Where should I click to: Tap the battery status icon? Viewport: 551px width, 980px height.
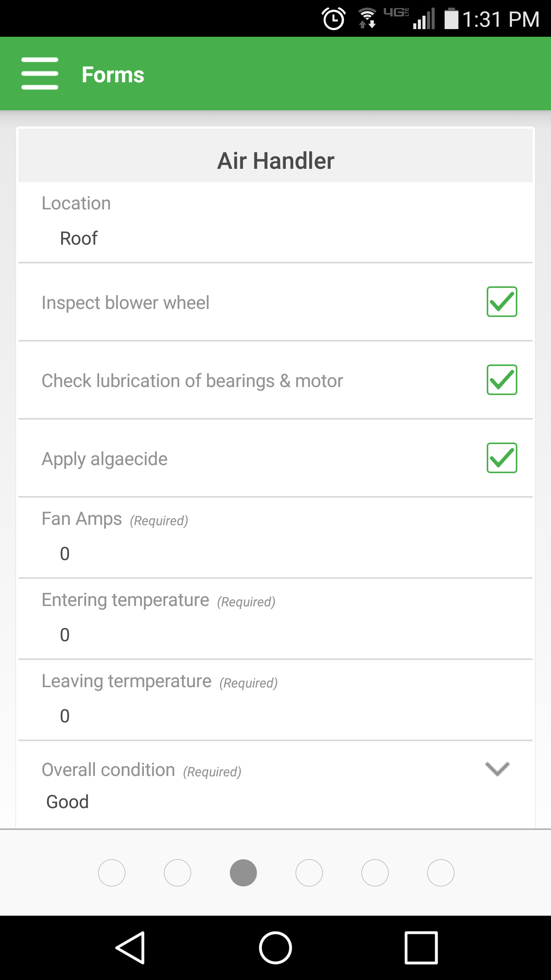pyautogui.click(x=451, y=18)
